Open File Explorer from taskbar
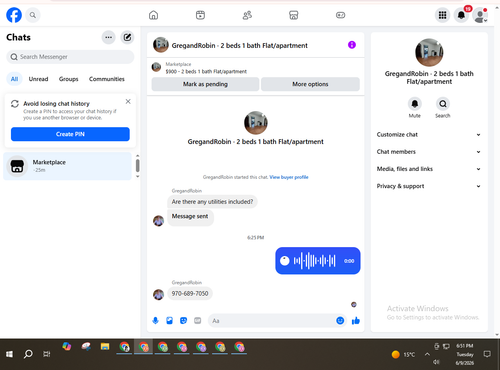Viewport: 500px width, 370px height. 105,347
